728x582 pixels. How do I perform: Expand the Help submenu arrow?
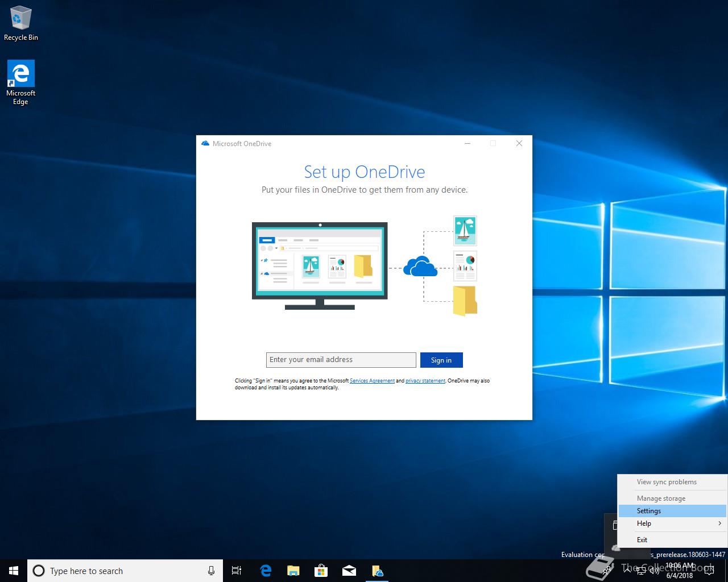[x=719, y=523]
